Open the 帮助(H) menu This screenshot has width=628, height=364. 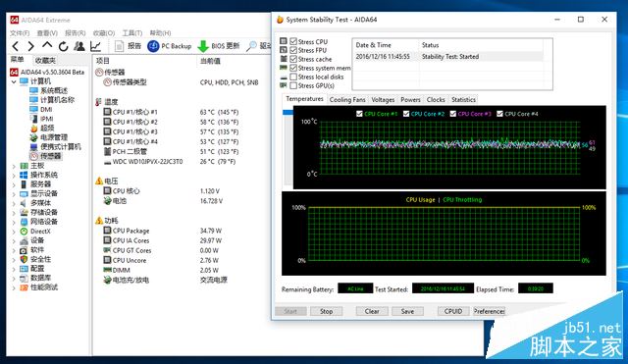pyautogui.click(x=160, y=32)
